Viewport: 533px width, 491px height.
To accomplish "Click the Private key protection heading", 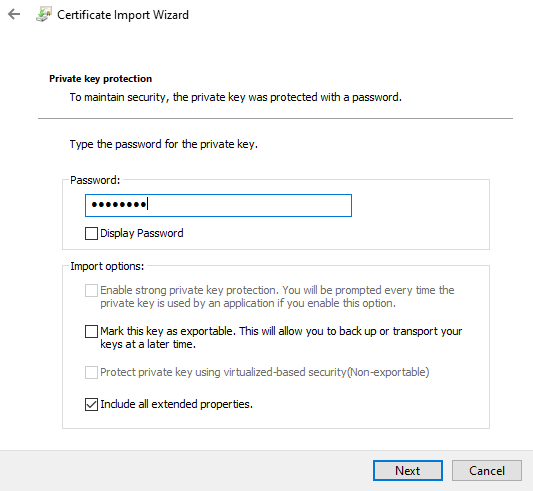I will pyautogui.click(x=101, y=79).
